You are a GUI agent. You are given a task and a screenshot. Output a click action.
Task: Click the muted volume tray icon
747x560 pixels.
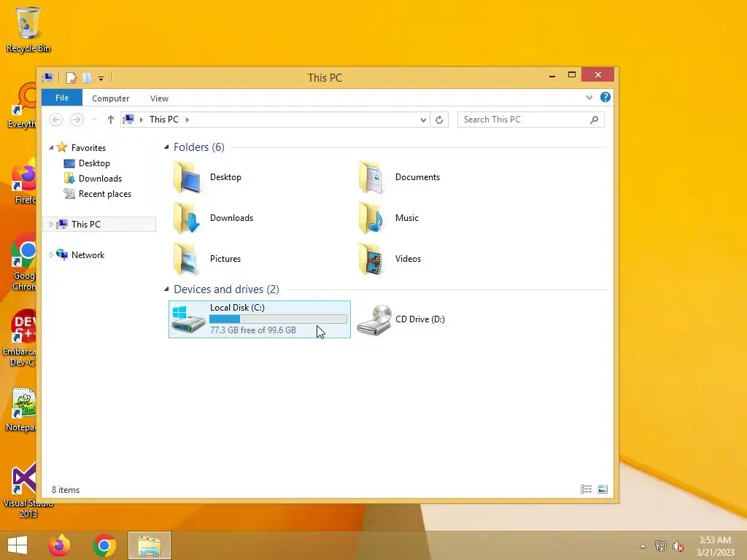[678, 546]
